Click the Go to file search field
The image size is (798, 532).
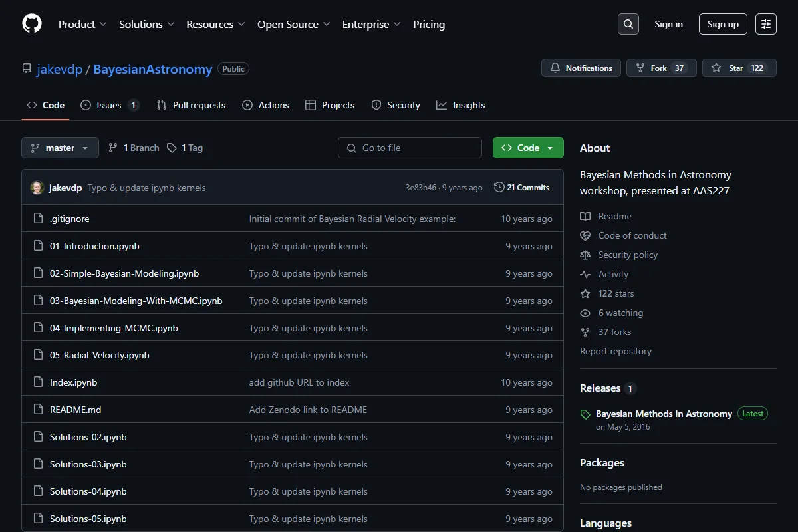tap(410, 148)
